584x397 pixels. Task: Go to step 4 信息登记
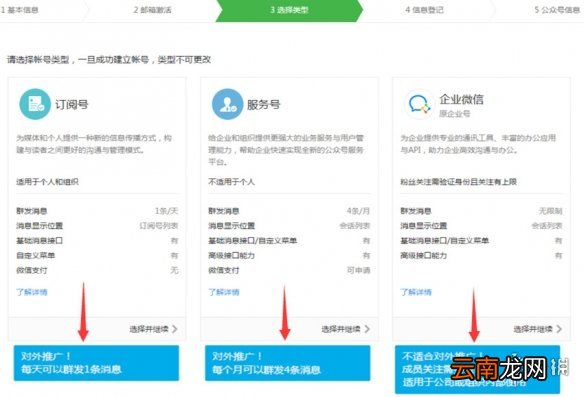click(x=425, y=10)
